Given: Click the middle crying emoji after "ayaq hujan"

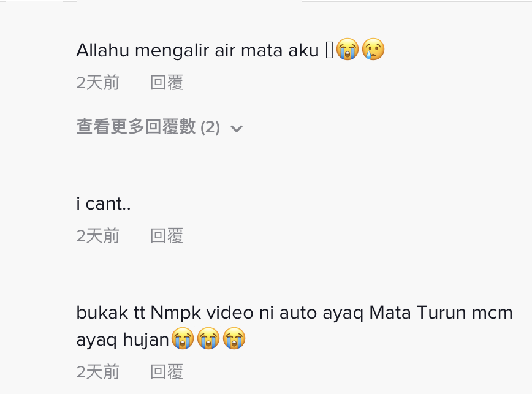Looking at the screenshot, I should 208,338.
